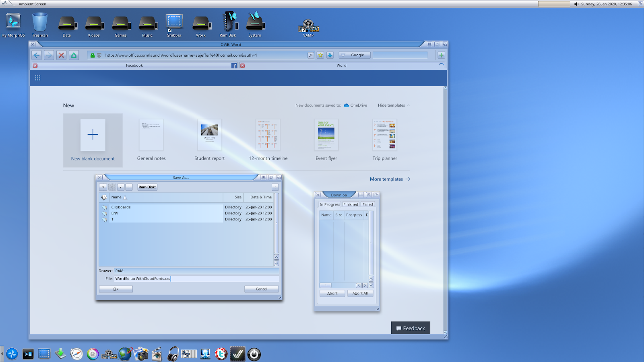644x362 pixels.
Task: Launch the VAMP desktop icon
Action: (x=308, y=28)
